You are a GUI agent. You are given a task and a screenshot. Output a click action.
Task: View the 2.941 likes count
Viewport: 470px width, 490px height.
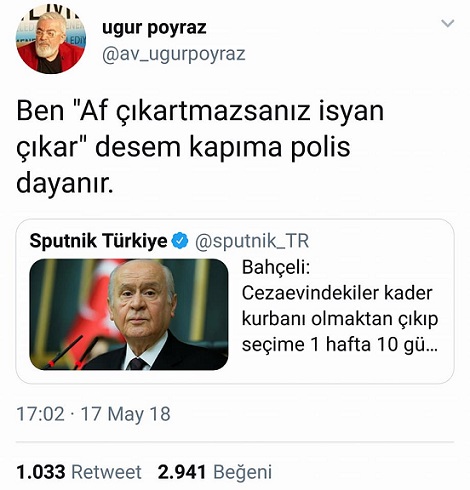[182, 472]
